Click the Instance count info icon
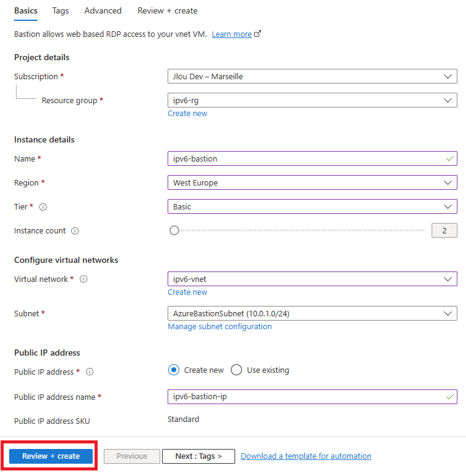 point(75,231)
